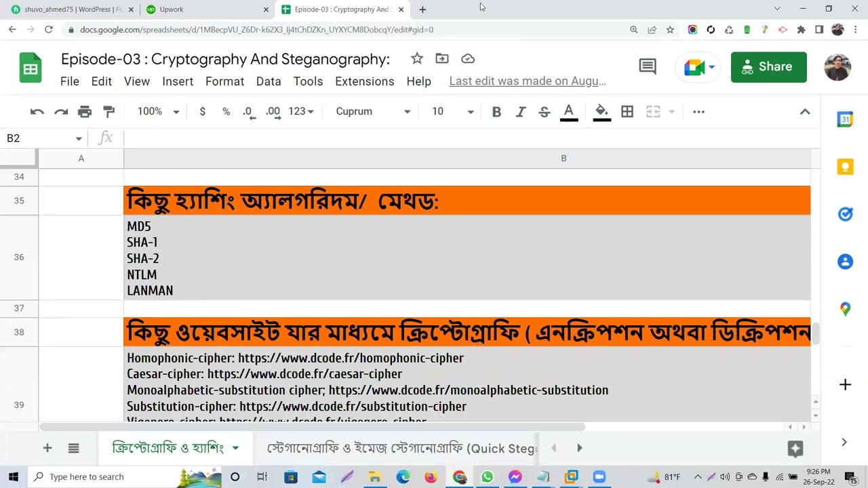
Task: Open the Data menu
Action: click(269, 81)
